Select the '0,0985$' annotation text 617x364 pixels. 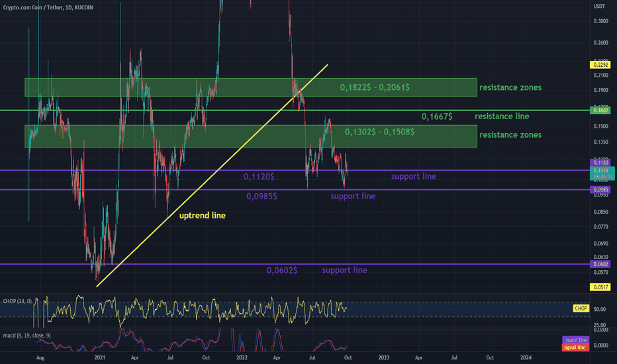(x=261, y=196)
